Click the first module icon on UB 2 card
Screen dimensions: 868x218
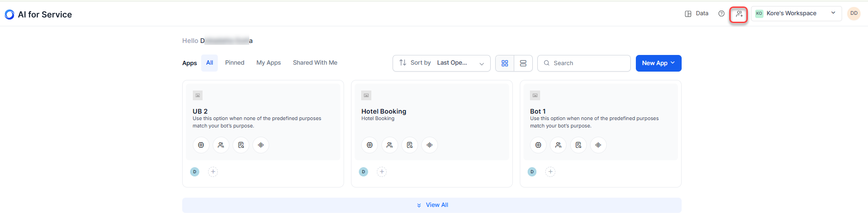tap(201, 145)
